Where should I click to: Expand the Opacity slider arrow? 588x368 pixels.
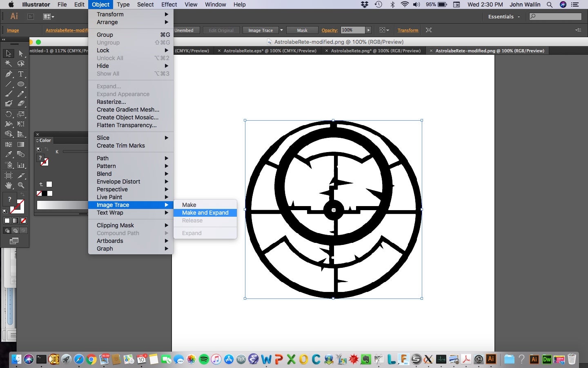(x=368, y=30)
